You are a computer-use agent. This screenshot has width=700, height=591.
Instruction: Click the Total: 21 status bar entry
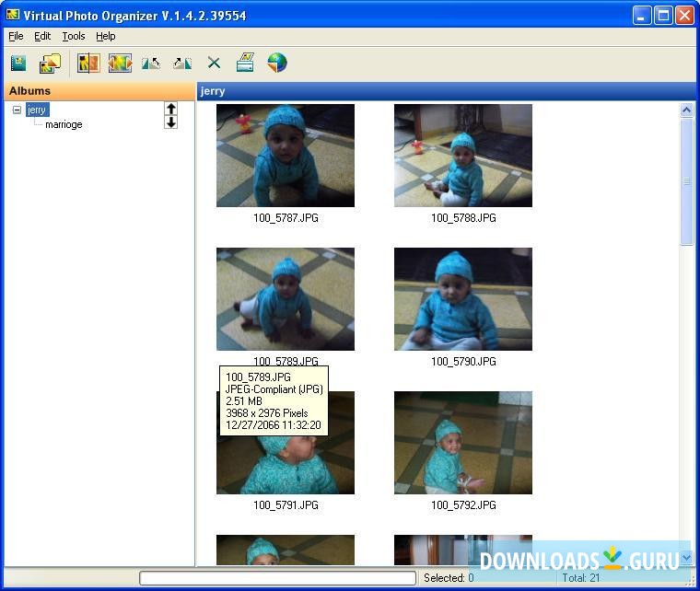[x=580, y=578]
